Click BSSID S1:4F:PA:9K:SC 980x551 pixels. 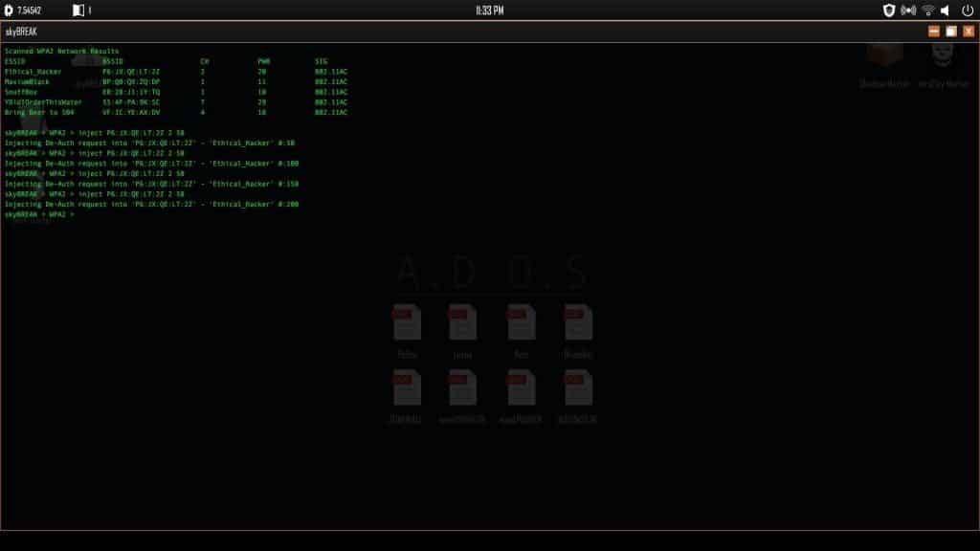click(131, 102)
